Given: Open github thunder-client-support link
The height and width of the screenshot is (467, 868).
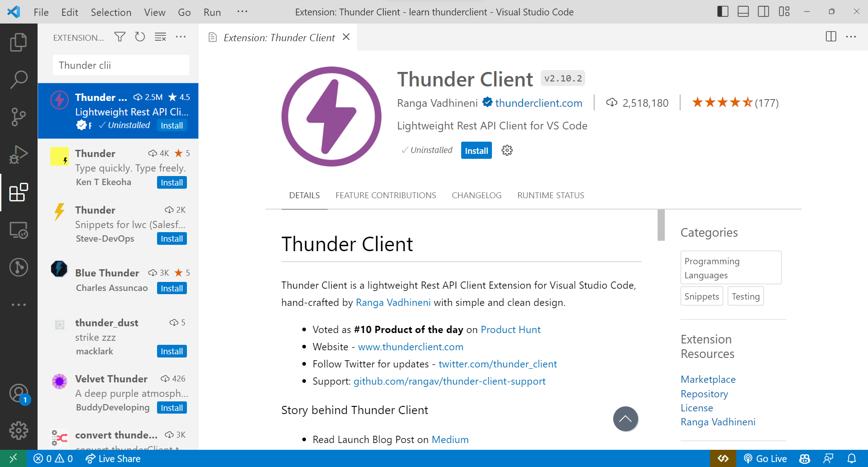Looking at the screenshot, I should click(x=449, y=381).
